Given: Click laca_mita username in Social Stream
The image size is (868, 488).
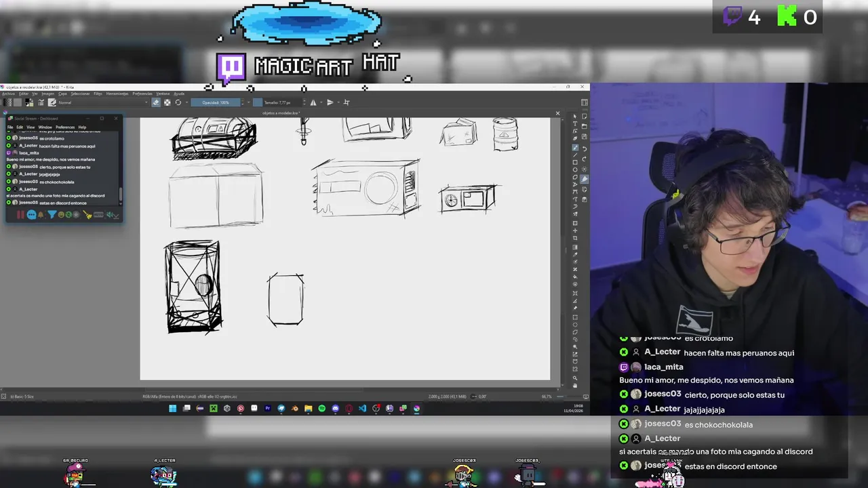Looking at the screenshot, I should (29, 153).
